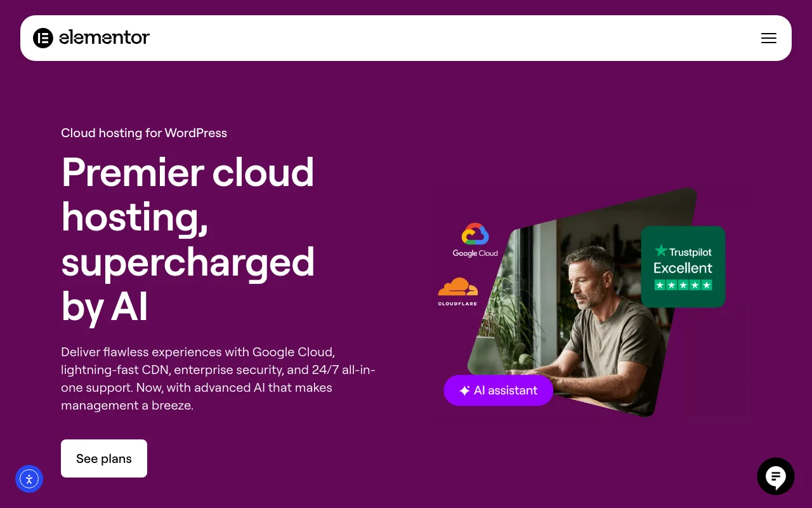Click the 'Cloud hosting for WordPress' text
The width and height of the screenshot is (812, 508).
coord(144,133)
